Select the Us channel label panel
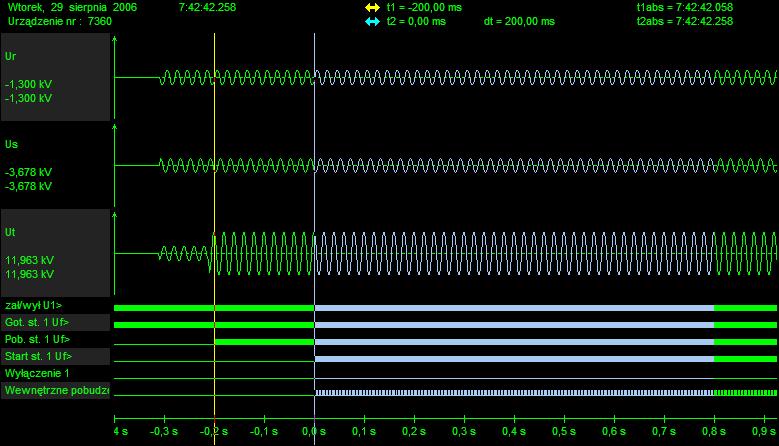Screen dimensions: 779x446 pos(55,165)
